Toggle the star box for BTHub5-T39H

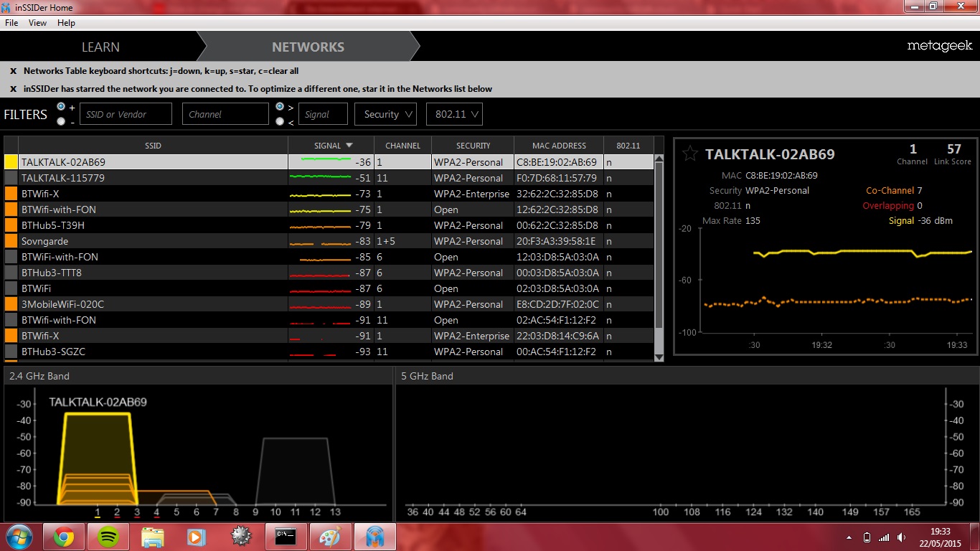pyautogui.click(x=11, y=225)
